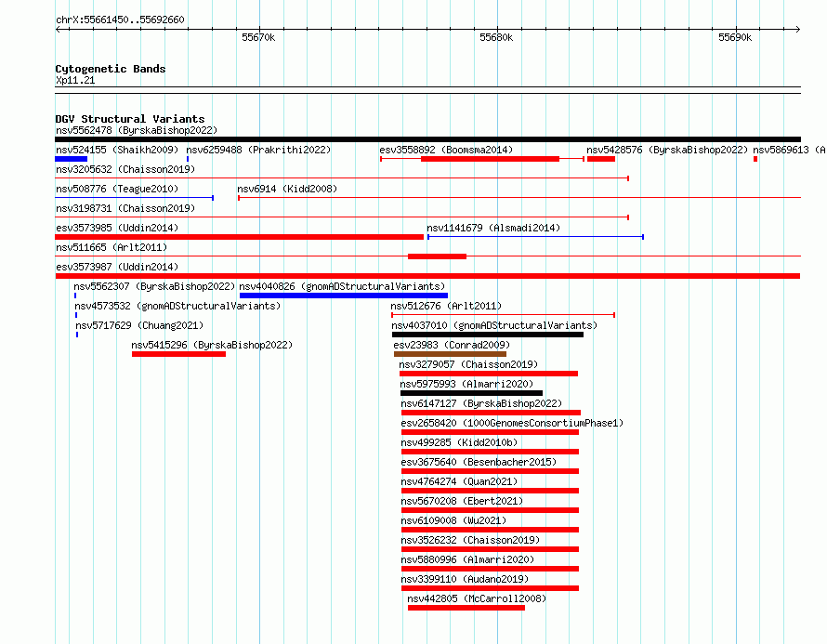Image resolution: width=827 pixels, height=644 pixels.
Task: Select nsv3198731 (Chaisson2019) variant label
Action: coord(125,208)
